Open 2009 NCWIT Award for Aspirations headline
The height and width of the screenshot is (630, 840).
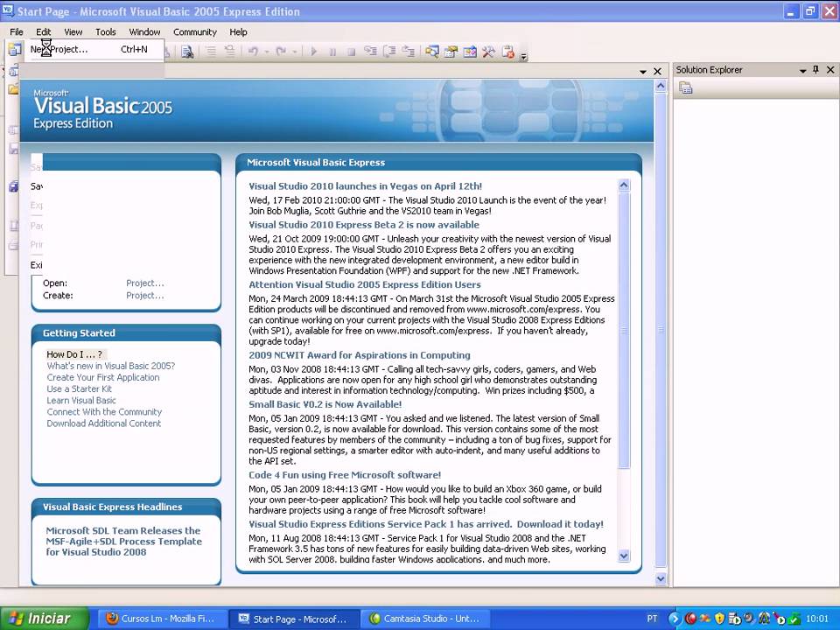[x=360, y=354]
